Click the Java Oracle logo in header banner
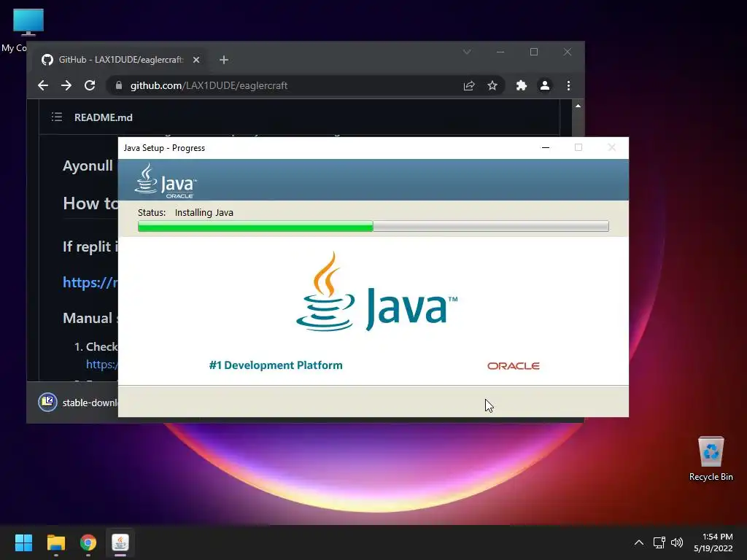 (165, 181)
